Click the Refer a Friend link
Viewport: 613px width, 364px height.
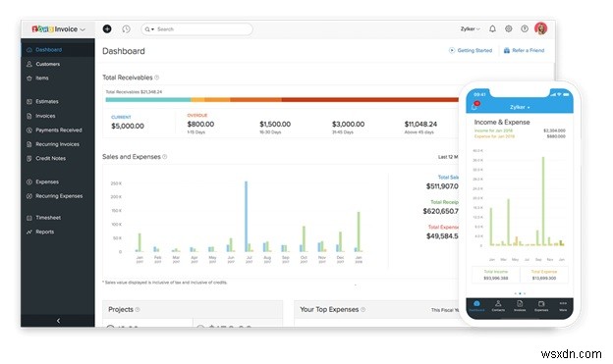tap(529, 50)
